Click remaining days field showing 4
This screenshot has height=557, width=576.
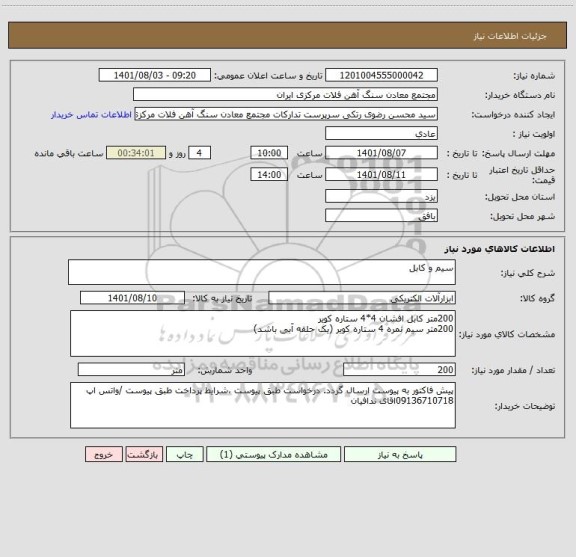(x=199, y=153)
